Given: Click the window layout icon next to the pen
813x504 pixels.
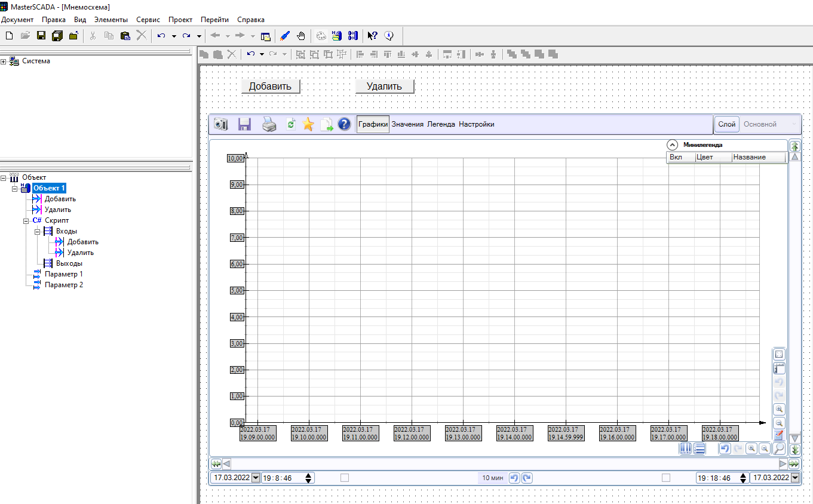Looking at the screenshot, I should click(x=266, y=36).
